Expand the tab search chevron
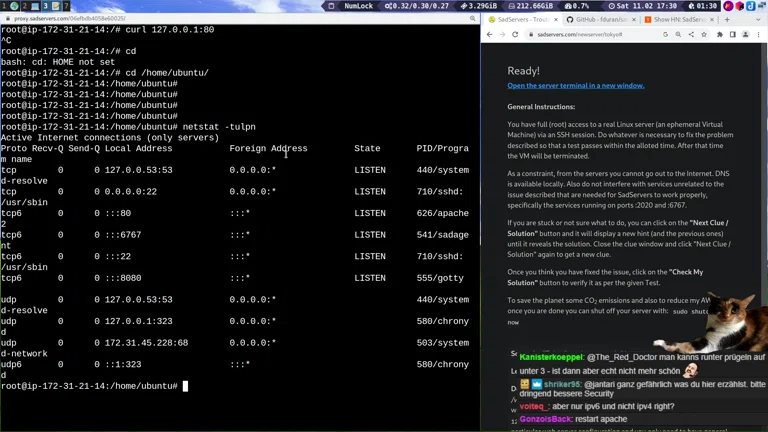768x432 pixels. coord(759,20)
